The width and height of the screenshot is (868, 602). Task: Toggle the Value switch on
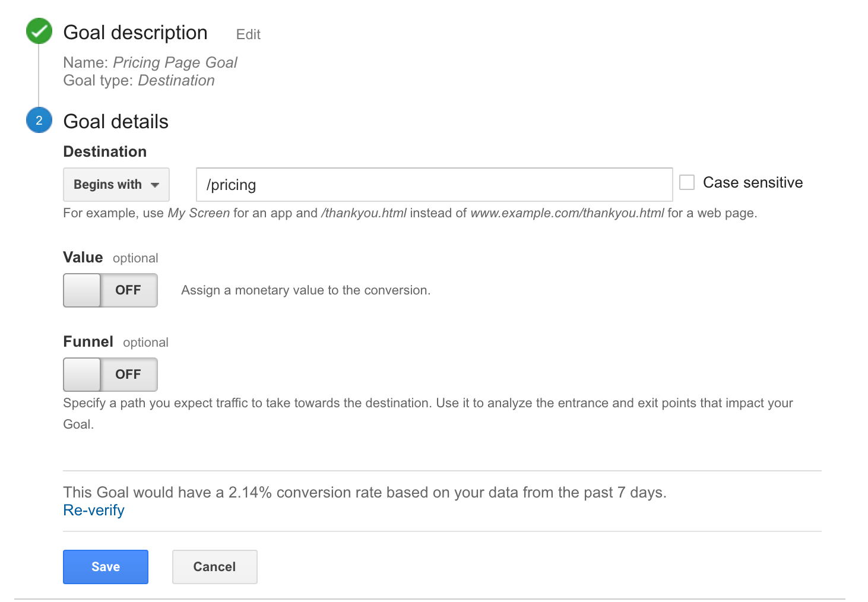click(x=110, y=290)
